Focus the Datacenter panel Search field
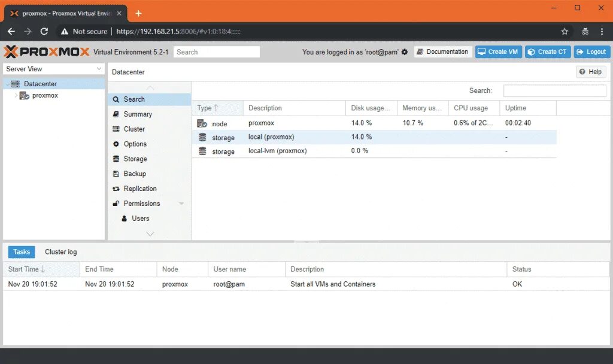The image size is (613, 364). (x=555, y=91)
